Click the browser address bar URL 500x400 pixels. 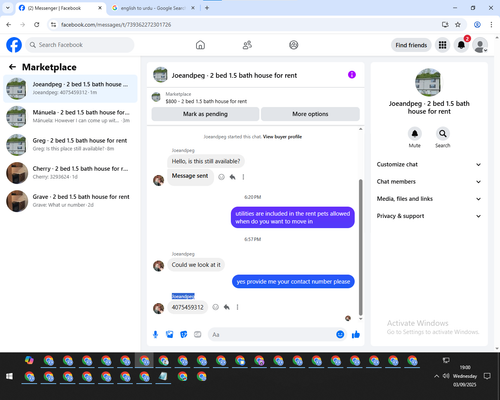click(x=116, y=25)
